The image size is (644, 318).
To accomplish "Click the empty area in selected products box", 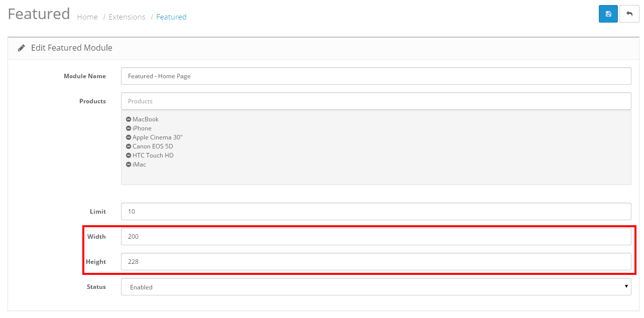I will point(375,176).
